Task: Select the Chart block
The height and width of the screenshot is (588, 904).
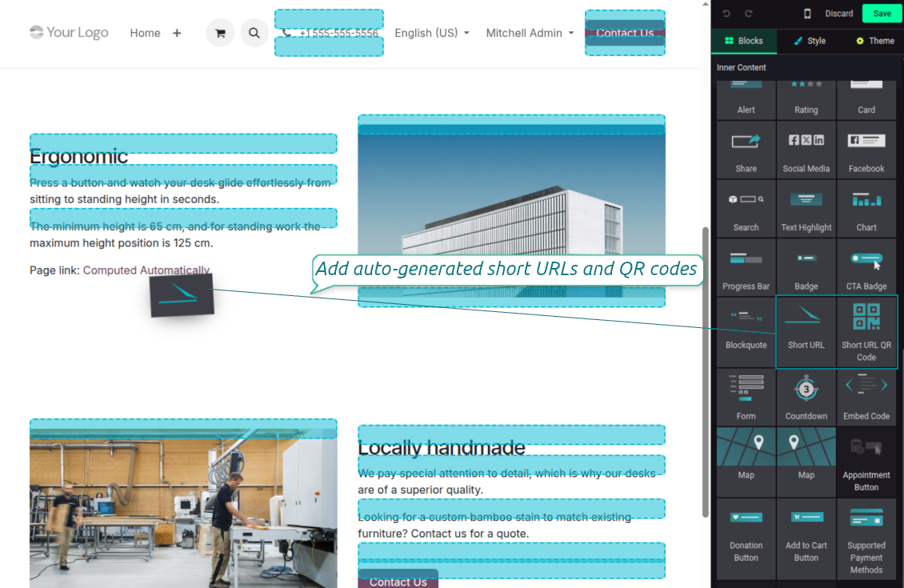Action: (866, 209)
